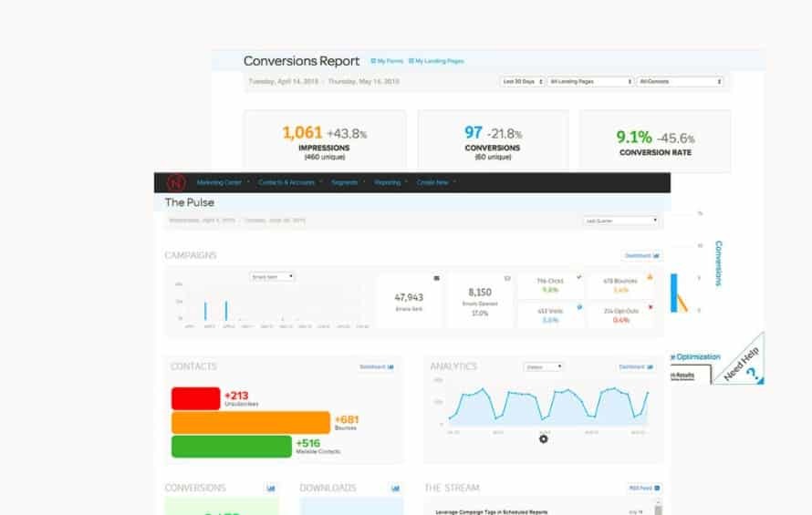Expand the All Landing Pages dropdown

coord(589,81)
